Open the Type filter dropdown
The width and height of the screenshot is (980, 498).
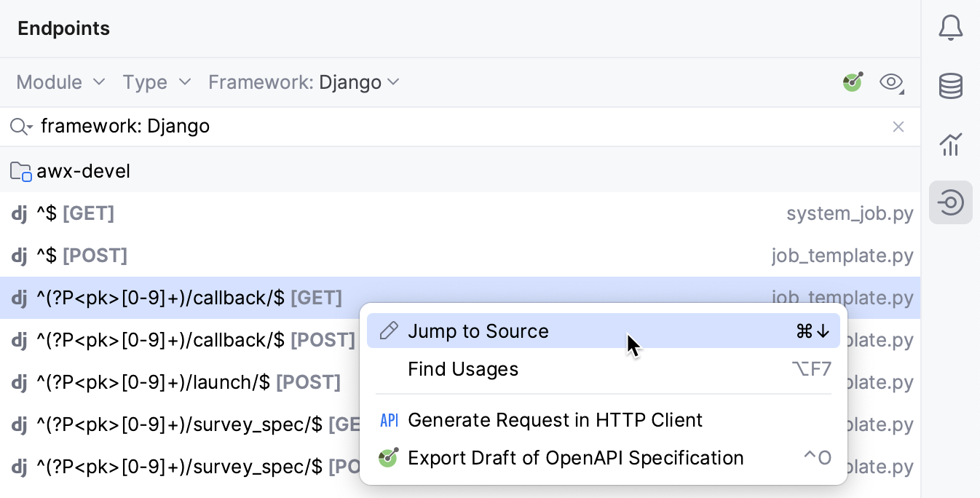(157, 82)
